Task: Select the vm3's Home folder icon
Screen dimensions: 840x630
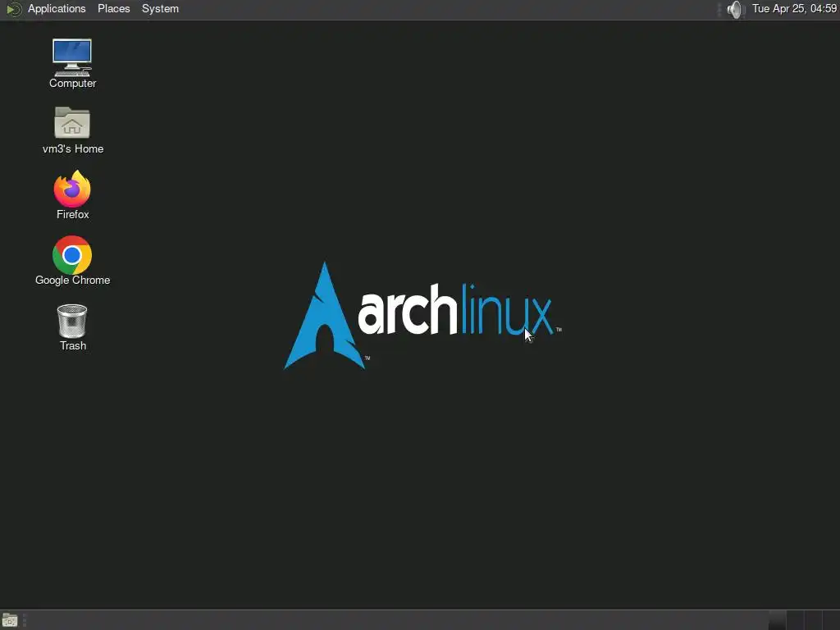Action: tap(72, 130)
